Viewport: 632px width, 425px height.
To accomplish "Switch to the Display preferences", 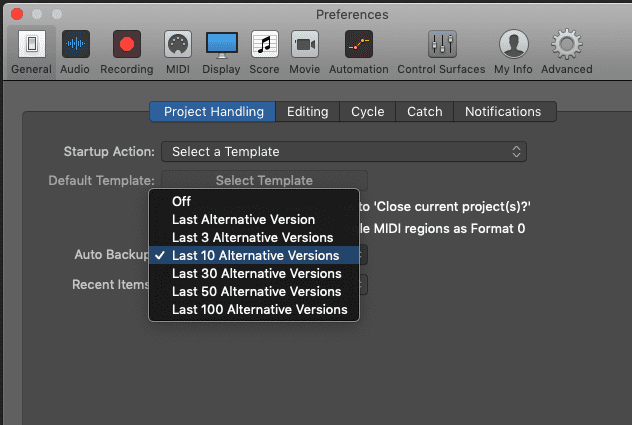I will (221, 52).
